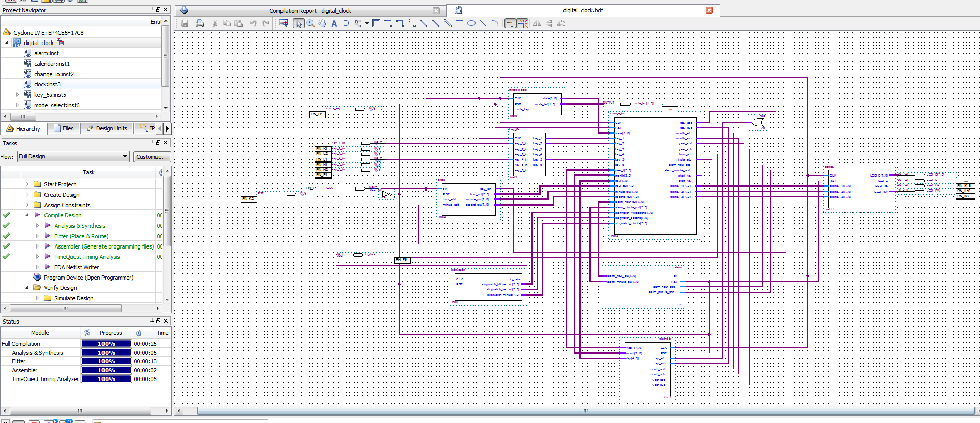The width and height of the screenshot is (980, 423).
Task: Expand the Start Project task folder
Action: pos(27,184)
